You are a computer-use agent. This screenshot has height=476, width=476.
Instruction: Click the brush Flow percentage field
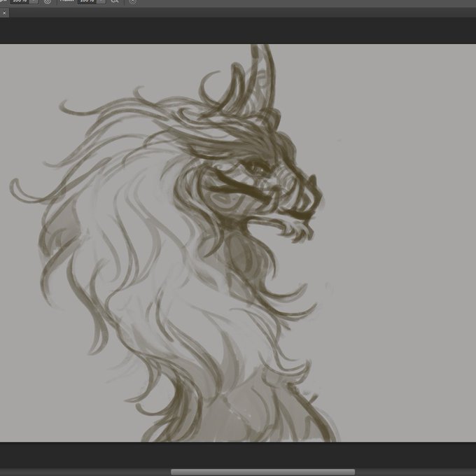pyautogui.click(x=87, y=1)
